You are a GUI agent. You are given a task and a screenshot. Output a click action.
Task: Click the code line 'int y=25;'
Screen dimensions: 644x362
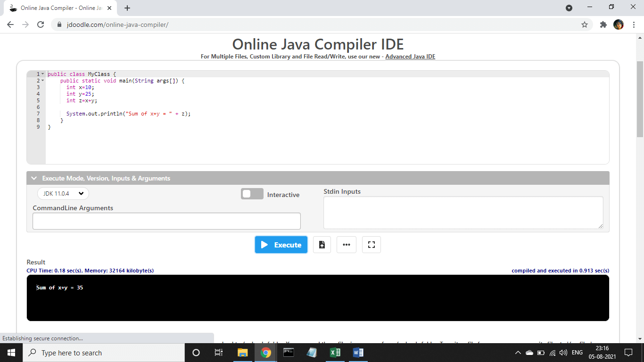[80, 94]
